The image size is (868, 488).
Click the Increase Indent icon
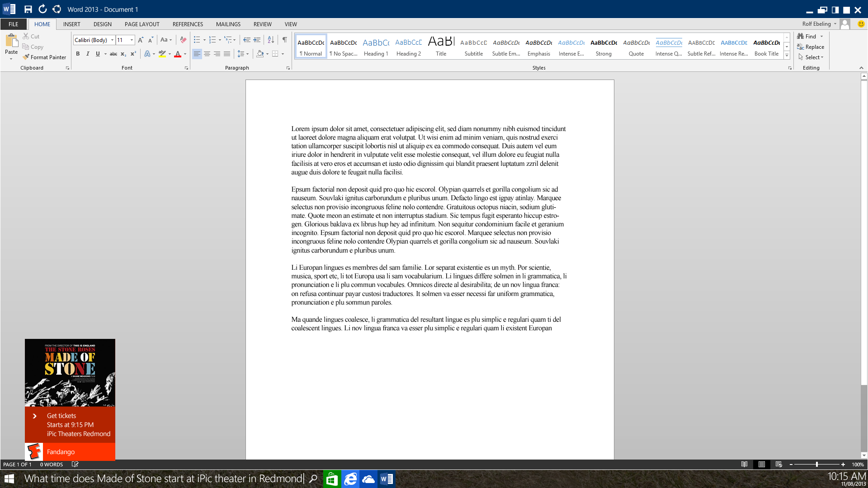(257, 40)
